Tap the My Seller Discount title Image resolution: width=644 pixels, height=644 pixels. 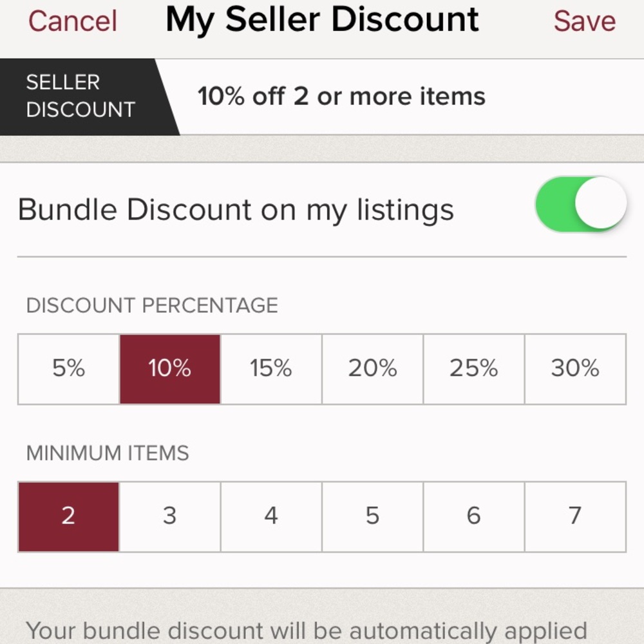coord(322,19)
